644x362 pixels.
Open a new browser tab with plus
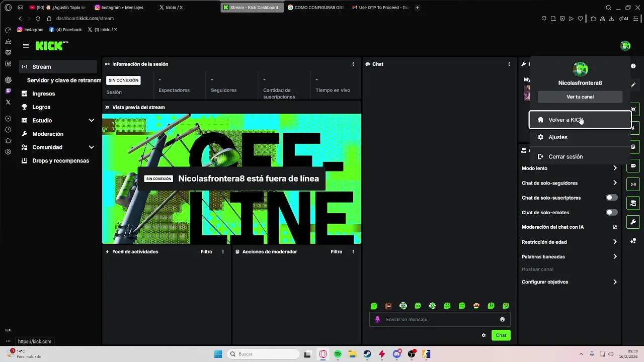point(417,8)
